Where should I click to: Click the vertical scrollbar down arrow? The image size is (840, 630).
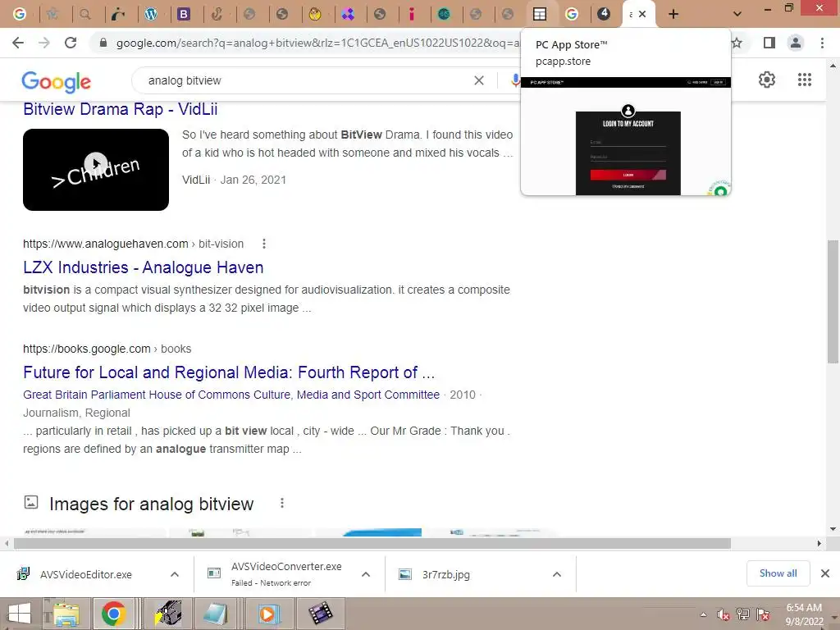point(833,529)
